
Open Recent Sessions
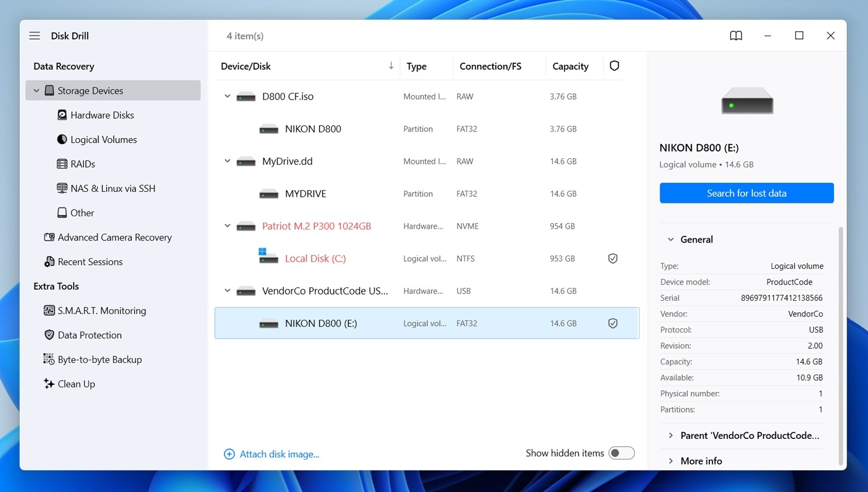click(x=90, y=262)
